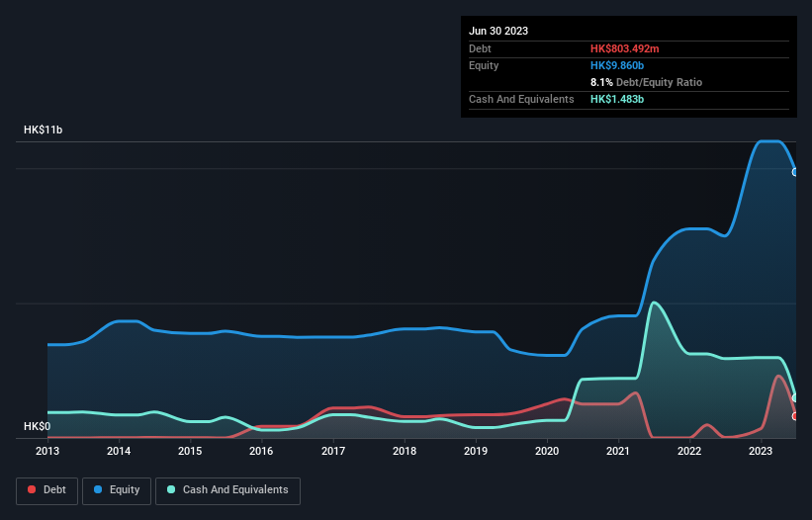Click the 2015 x-axis label

(190, 451)
